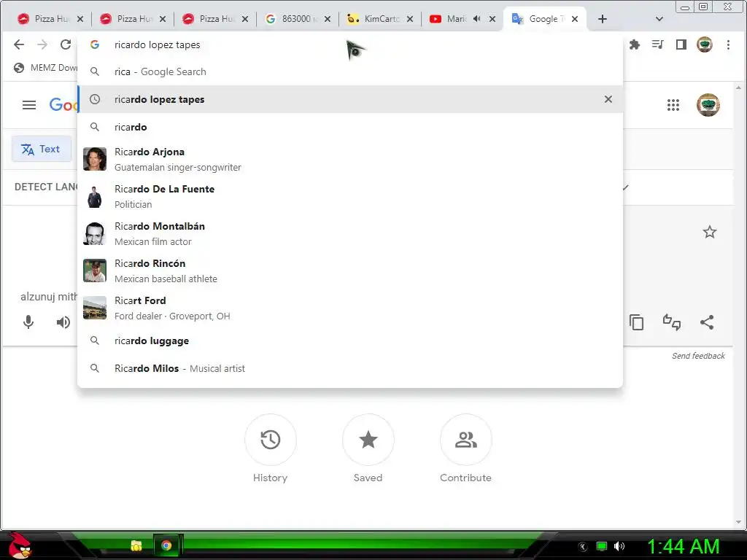Toggle the Chrome side panel icon

(x=681, y=44)
